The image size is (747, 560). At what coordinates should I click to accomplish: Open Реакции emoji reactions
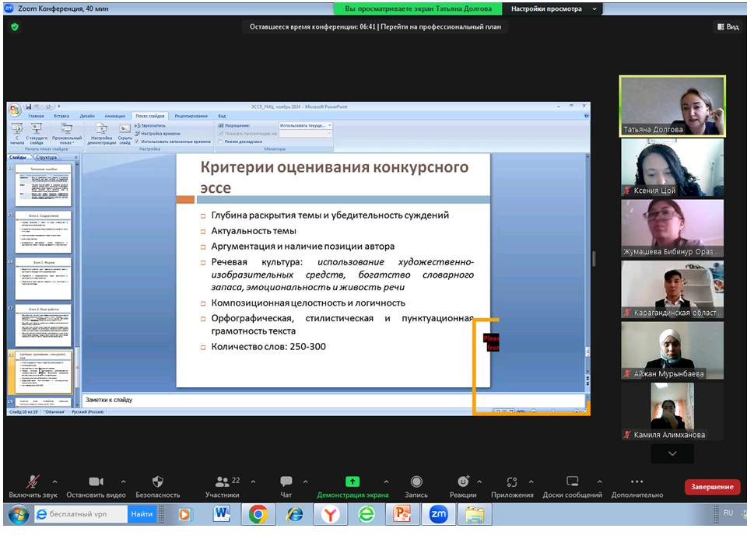click(463, 482)
